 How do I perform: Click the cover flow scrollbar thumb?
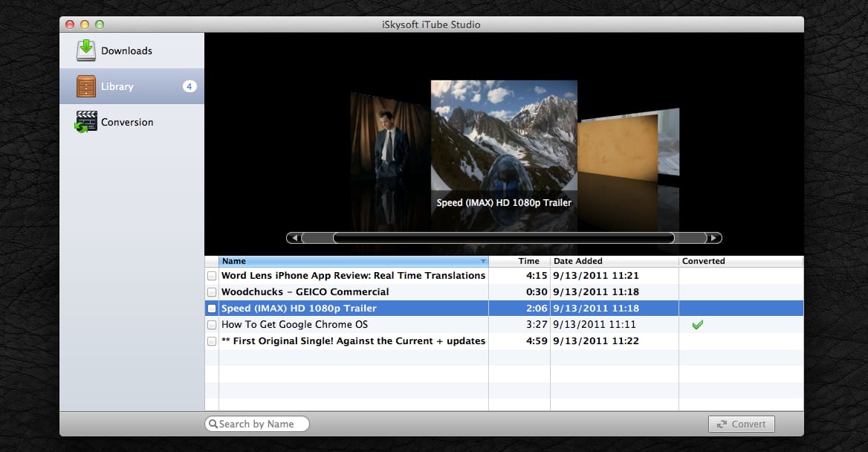503,238
